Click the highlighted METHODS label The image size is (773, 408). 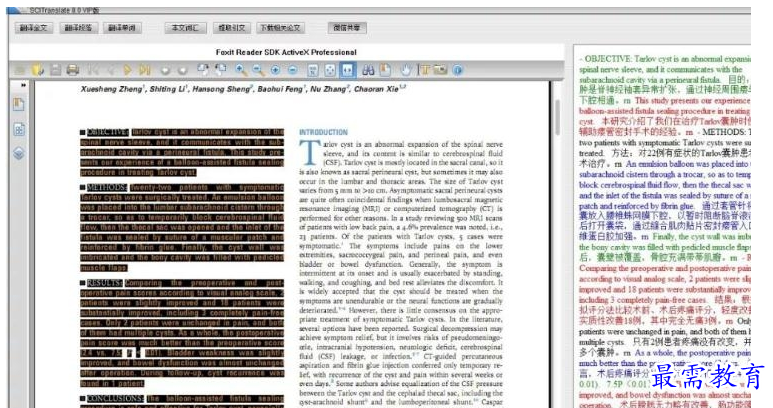pyautogui.click(x=106, y=187)
